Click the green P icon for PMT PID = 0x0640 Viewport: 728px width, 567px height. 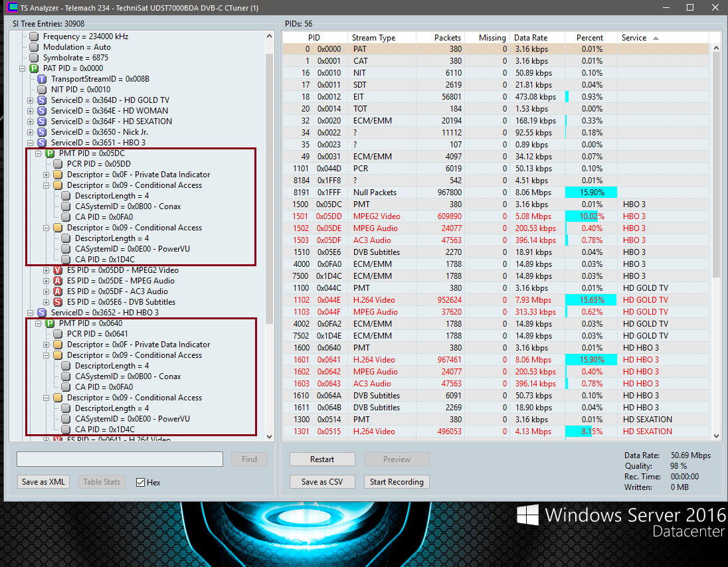tap(50, 323)
